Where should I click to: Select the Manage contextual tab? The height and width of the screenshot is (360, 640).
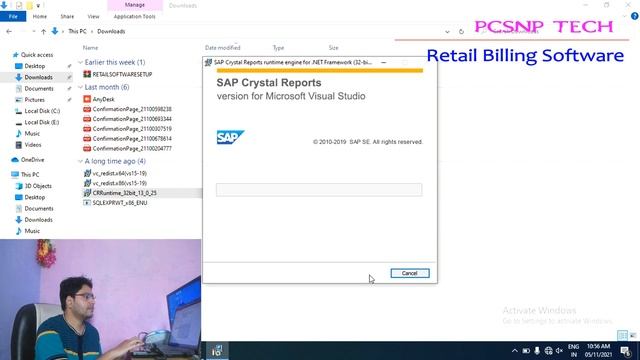135,5
